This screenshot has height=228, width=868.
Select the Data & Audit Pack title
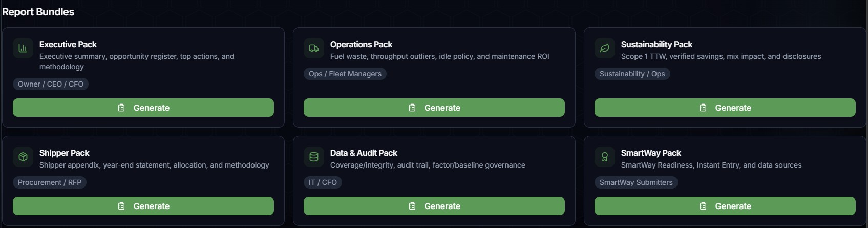click(364, 153)
